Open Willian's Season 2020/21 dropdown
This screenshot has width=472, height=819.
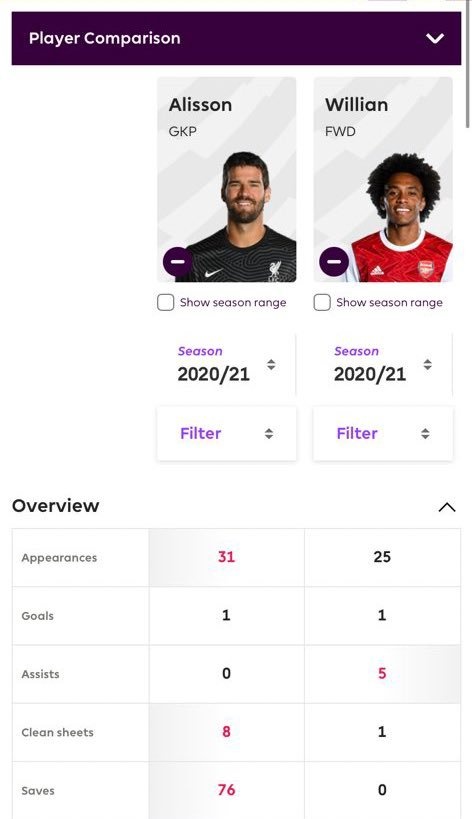tap(383, 365)
